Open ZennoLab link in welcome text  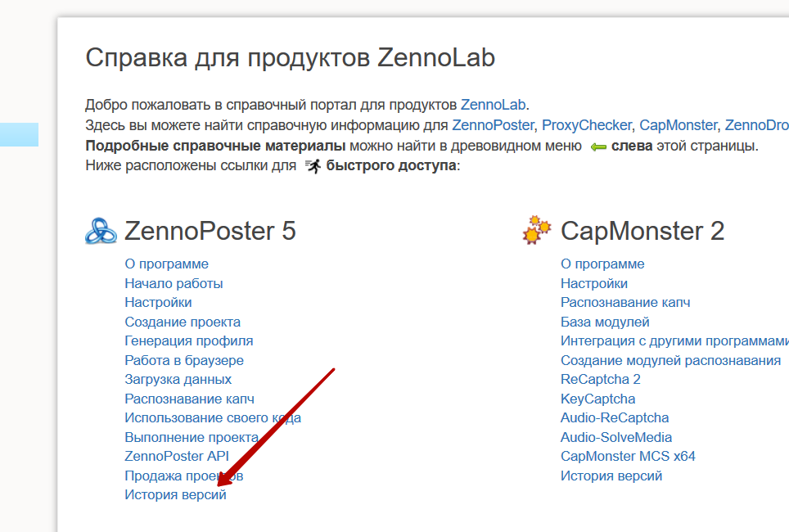click(x=494, y=105)
